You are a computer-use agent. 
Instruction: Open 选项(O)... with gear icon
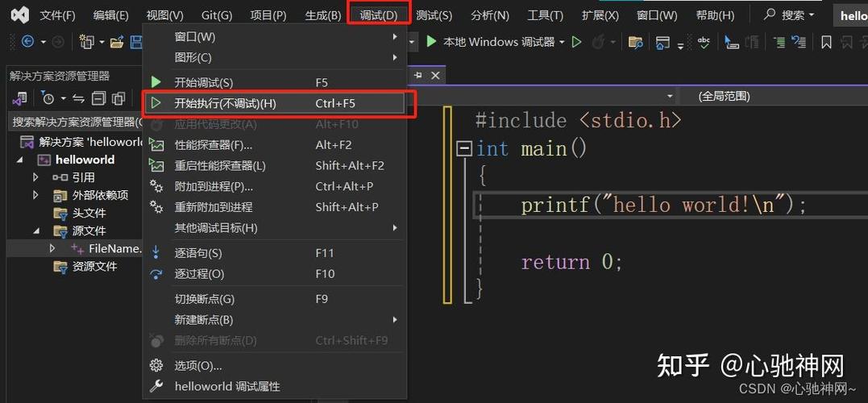(x=274, y=365)
